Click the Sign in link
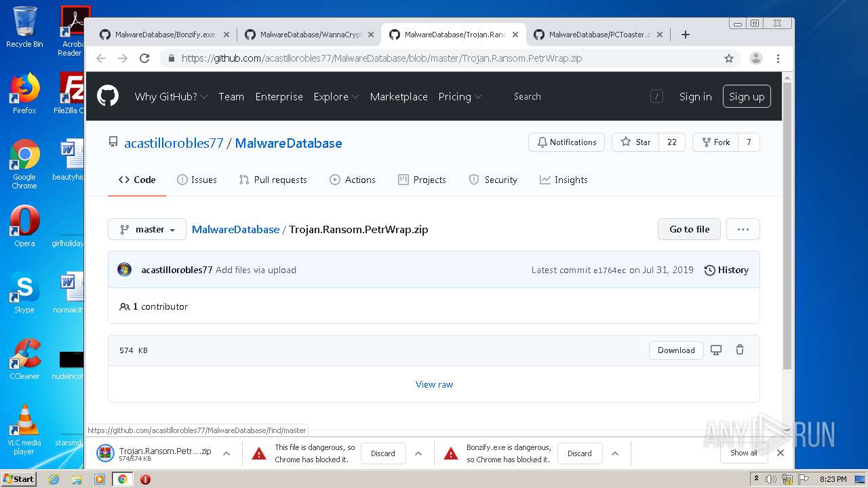Screen dimensions: 868x488 tap(696, 96)
